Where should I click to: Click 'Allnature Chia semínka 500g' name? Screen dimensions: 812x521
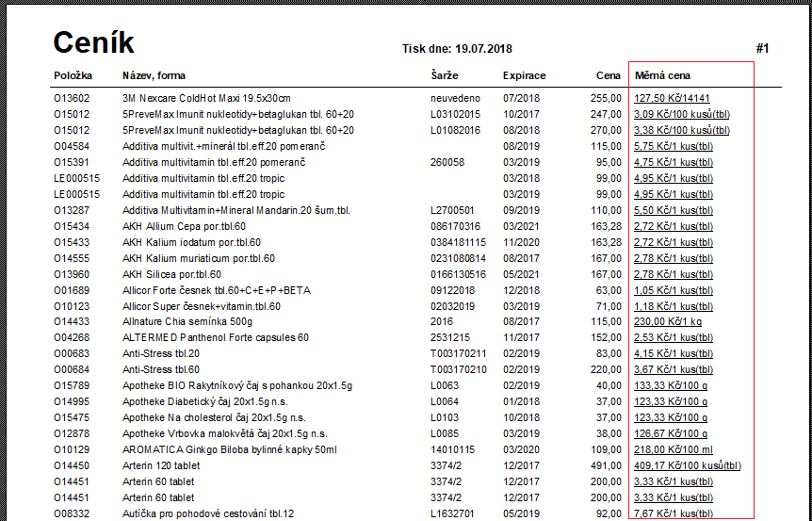[x=187, y=322]
